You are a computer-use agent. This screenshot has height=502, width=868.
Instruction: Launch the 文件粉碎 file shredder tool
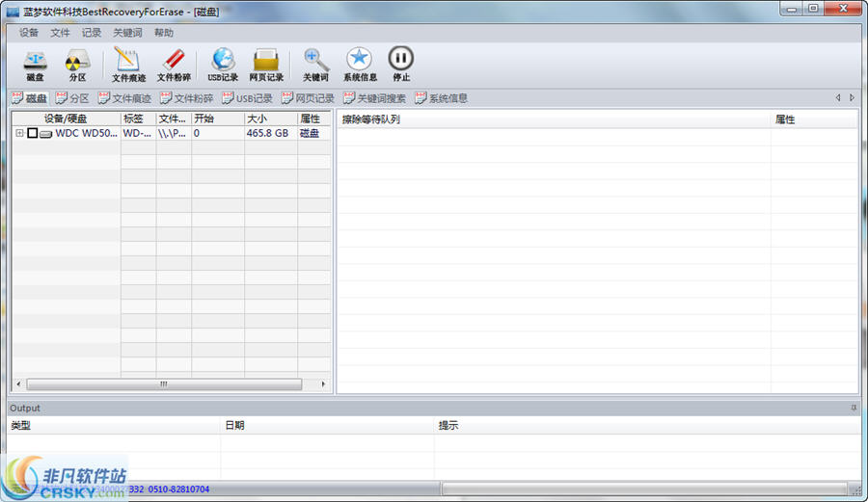(174, 66)
